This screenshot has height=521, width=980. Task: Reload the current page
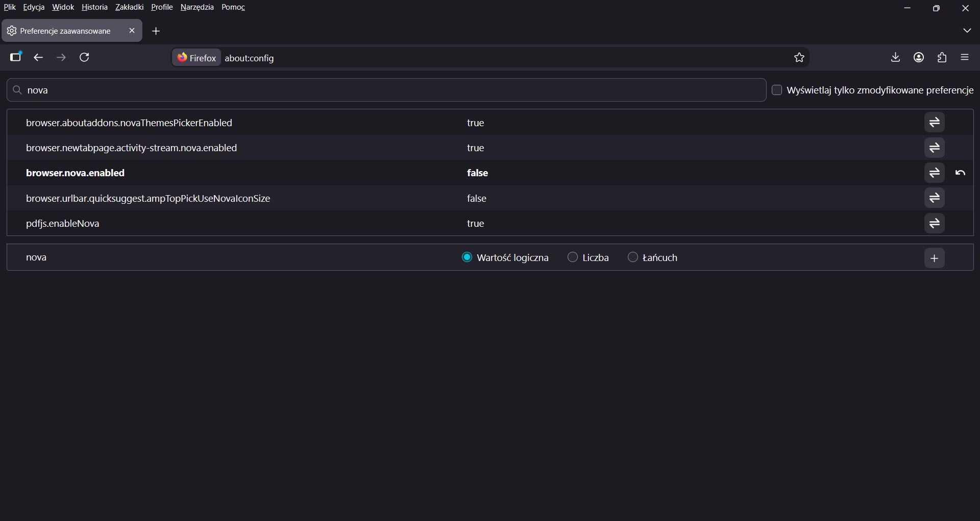click(x=85, y=57)
